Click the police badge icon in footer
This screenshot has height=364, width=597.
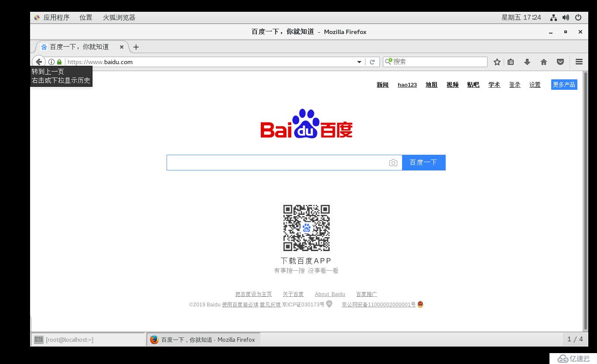coord(420,304)
